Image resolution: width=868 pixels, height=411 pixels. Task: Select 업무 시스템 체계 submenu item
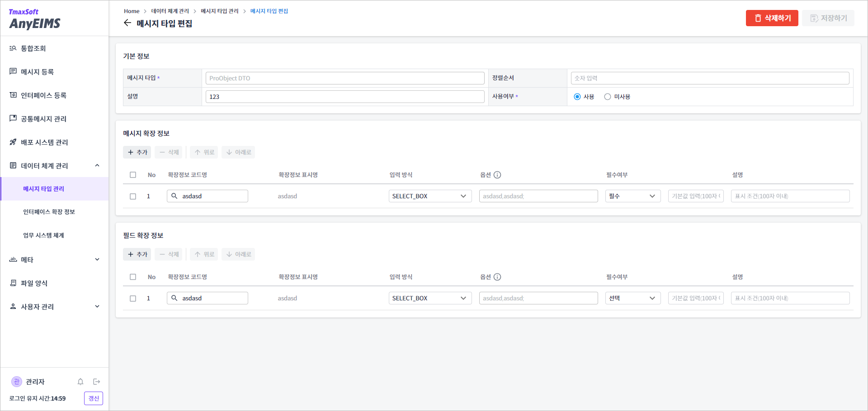(54, 235)
